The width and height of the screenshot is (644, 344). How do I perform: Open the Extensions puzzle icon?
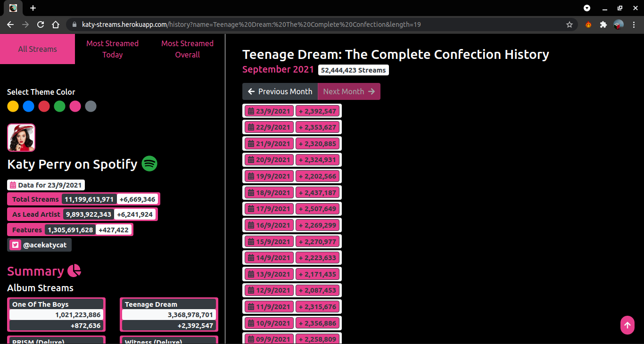pos(603,25)
